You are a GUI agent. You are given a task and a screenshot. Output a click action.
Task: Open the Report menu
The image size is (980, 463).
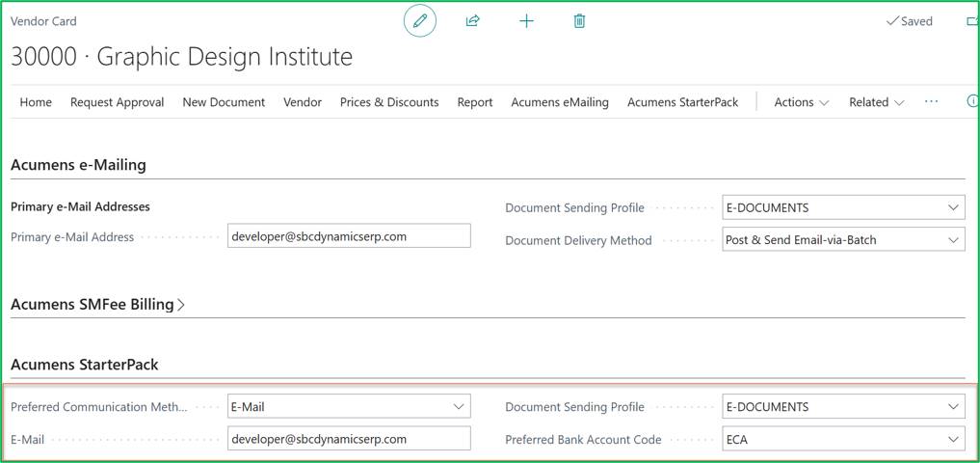[x=475, y=102]
